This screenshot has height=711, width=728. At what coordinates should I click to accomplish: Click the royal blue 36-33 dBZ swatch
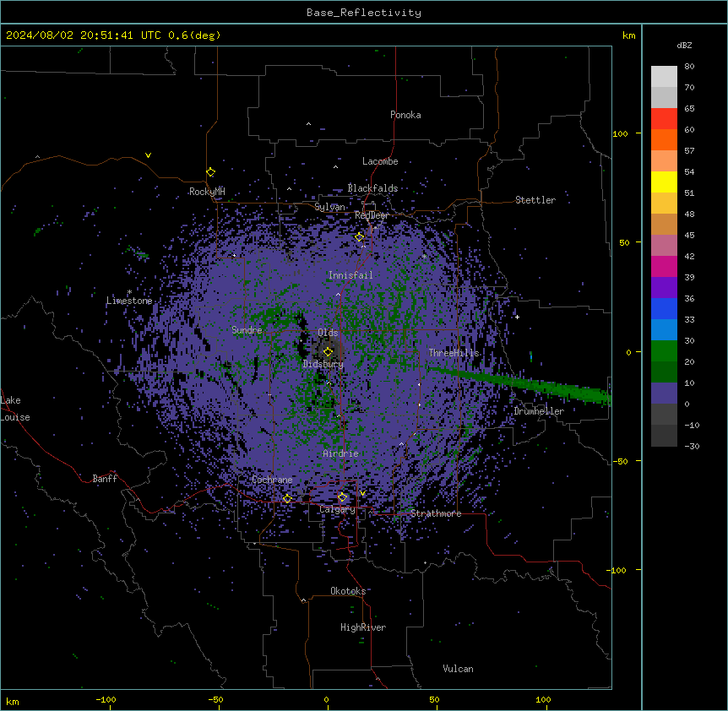tap(664, 308)
